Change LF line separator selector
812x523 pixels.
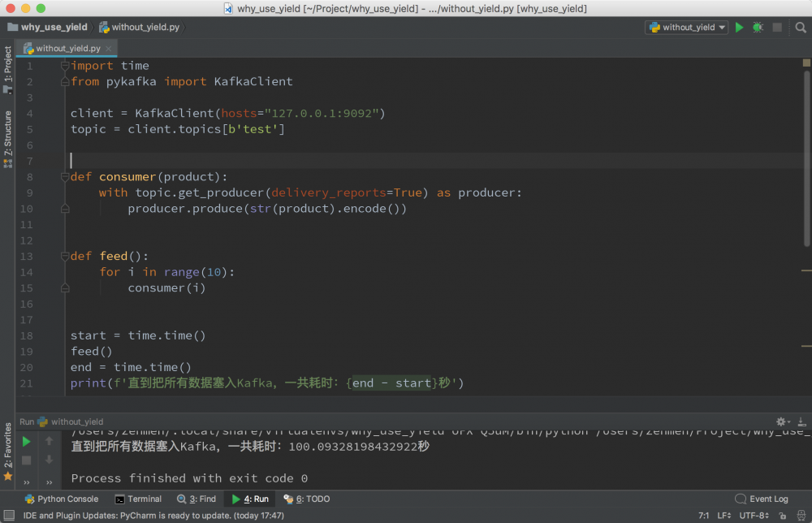click(724, 516)
